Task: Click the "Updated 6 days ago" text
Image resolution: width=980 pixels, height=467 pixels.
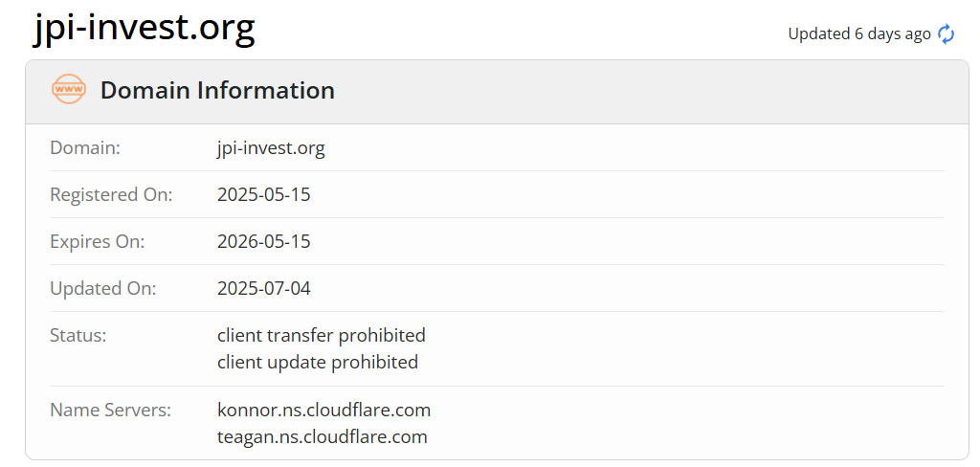Action: click(858, 34)
